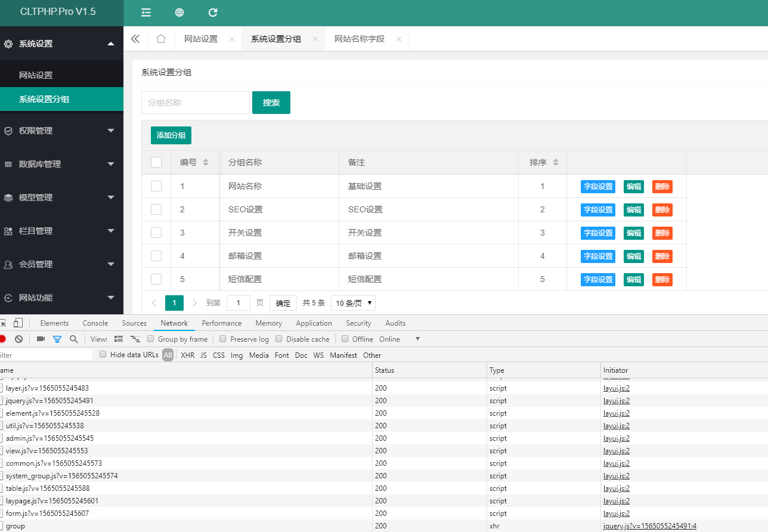The height and width of the screenshot is (532, 768).
Task: Check the checkbox for the SEO设置 row
Action: 156,209
